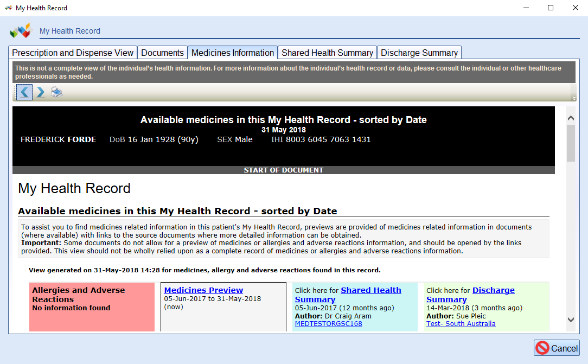Click the back navigation arrow
Viewport: 588px width, 364px height.
[24, 92]
